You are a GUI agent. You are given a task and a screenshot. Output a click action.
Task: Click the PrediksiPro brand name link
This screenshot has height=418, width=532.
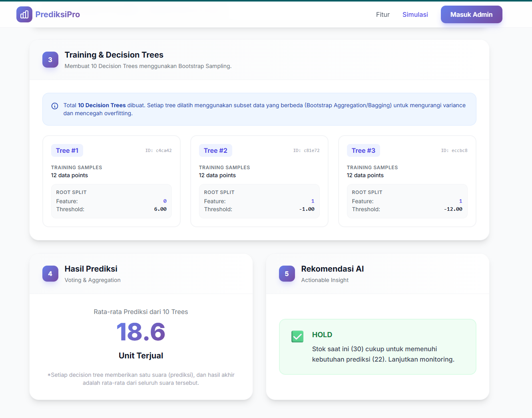58,14
